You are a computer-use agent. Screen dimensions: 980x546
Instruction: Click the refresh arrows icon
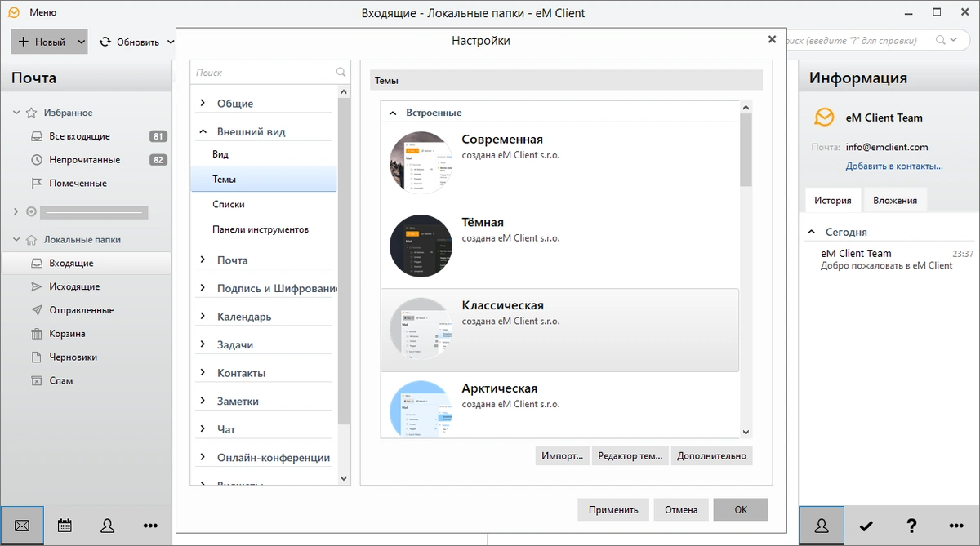click(x=105, y=42)
